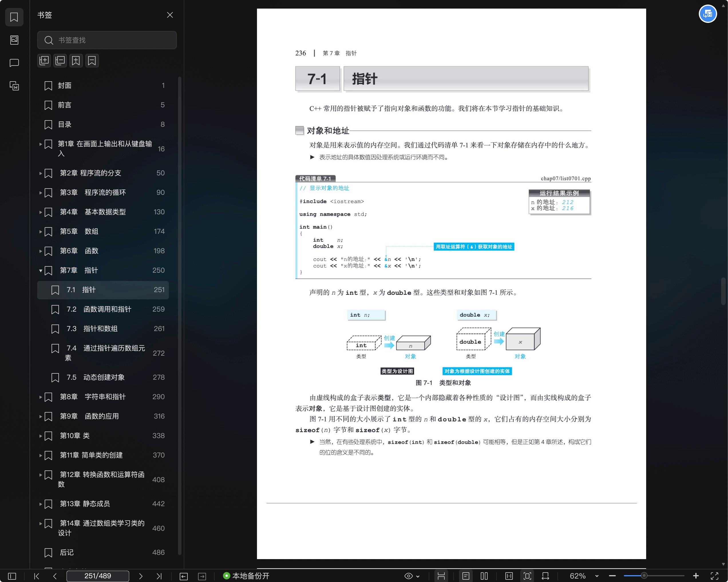This screenshot has width=728, height=582.
Task: Click the bookmark search field
Action: point(107,40)
